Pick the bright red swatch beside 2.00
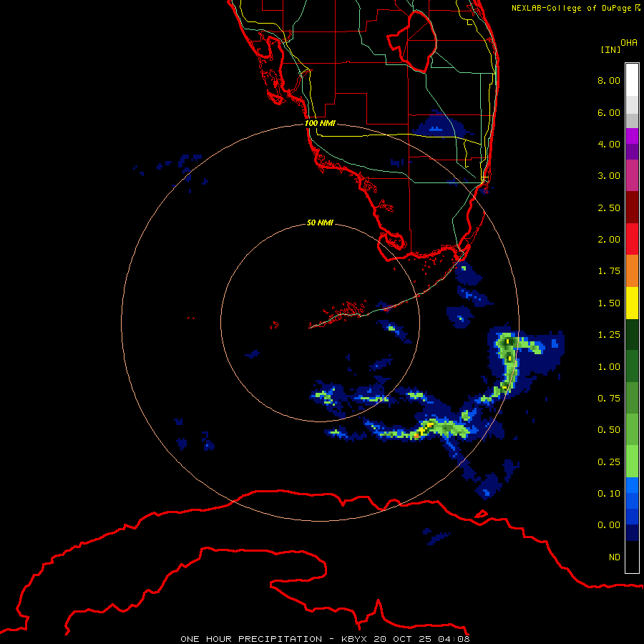This screenshot has height=644, width=644. point(632,239)
